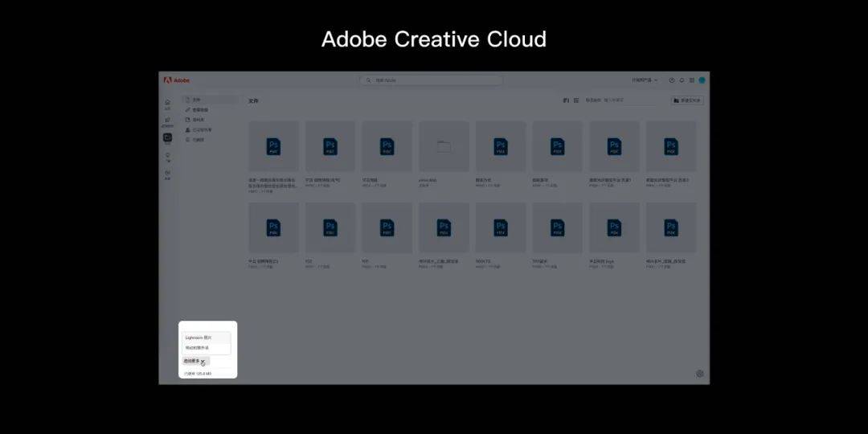Click the round icon at window's bottom-right

[x=699, y=374]
